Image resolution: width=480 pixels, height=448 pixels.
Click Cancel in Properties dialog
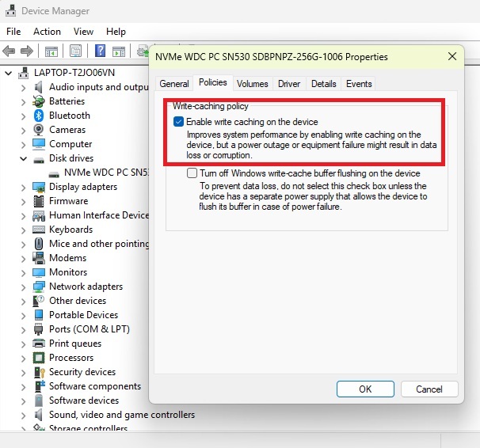point(429,389)
